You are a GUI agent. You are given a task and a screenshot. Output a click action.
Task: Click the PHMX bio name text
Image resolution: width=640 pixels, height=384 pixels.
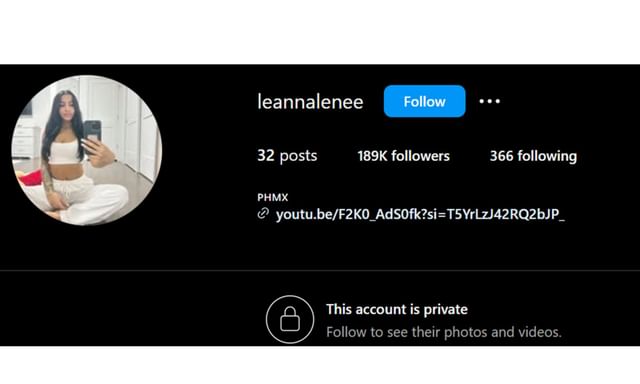click(273, 198)
